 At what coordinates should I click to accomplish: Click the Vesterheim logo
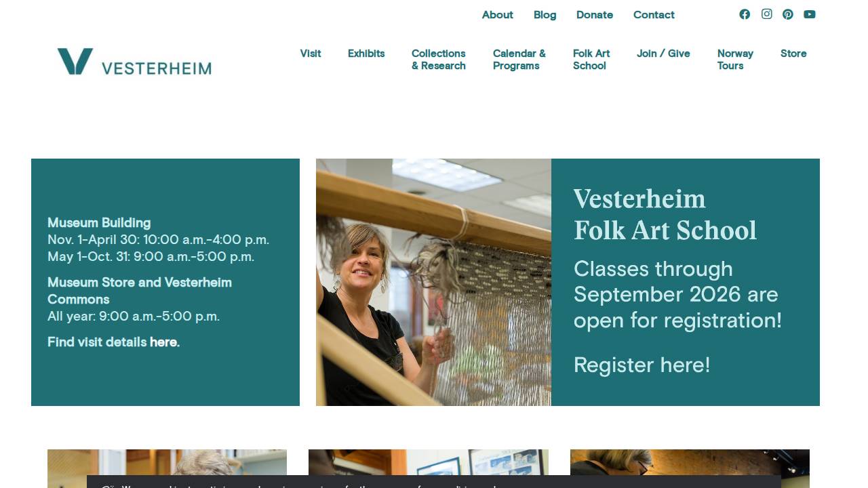pos(134,62)
